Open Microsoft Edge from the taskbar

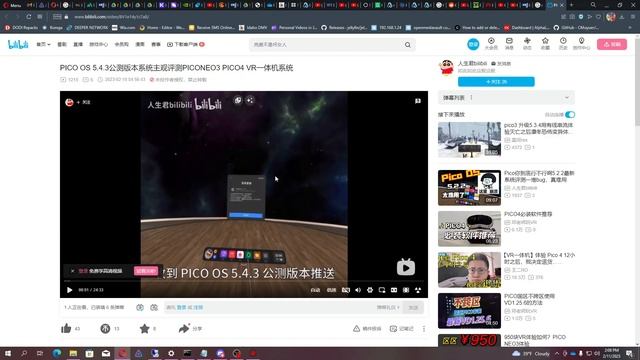[57, 353]
